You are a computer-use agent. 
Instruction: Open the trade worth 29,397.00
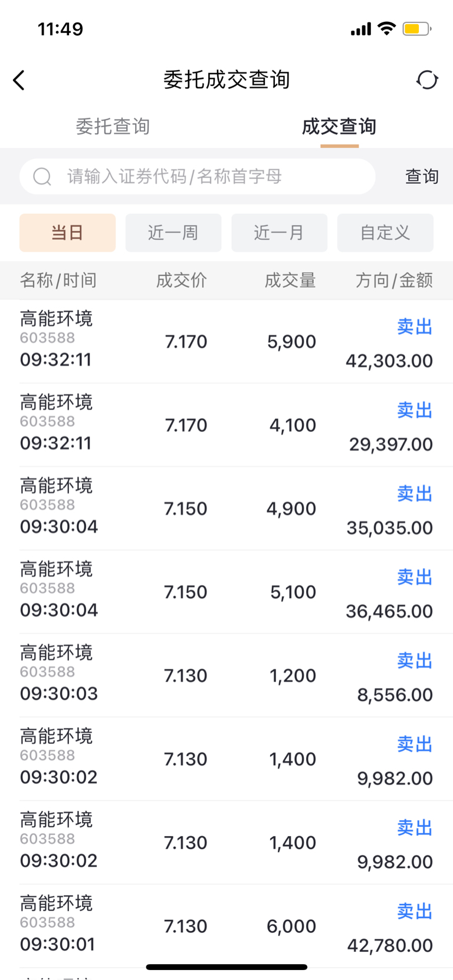click(226, 425)
